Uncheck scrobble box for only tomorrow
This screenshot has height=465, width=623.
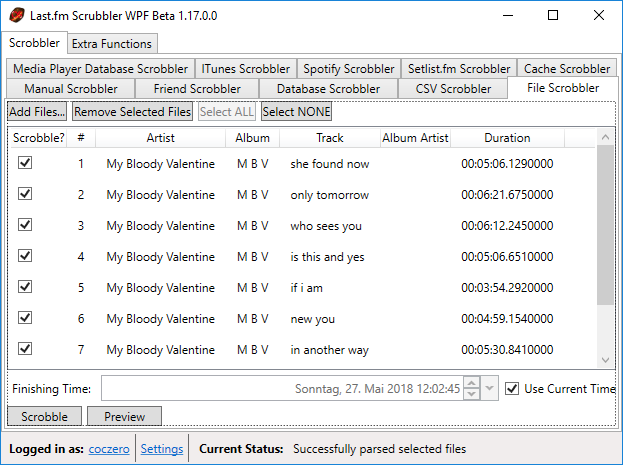tap(25, 194)
